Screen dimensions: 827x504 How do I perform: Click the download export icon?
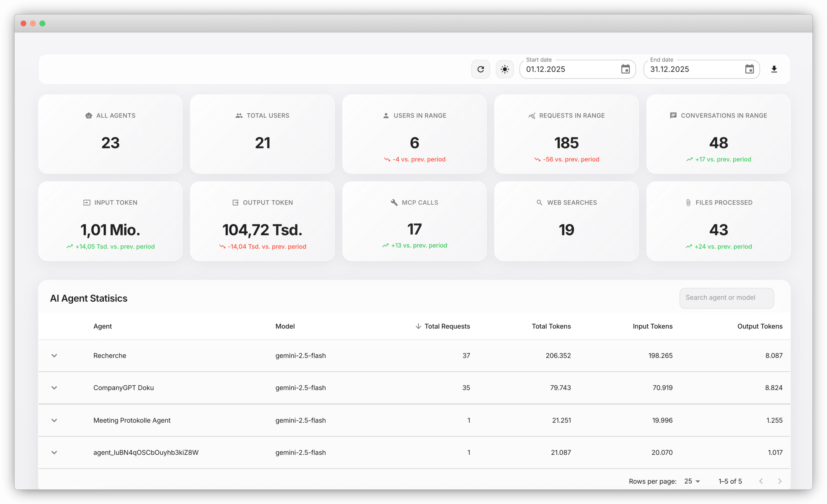click(x=774, y=69)
